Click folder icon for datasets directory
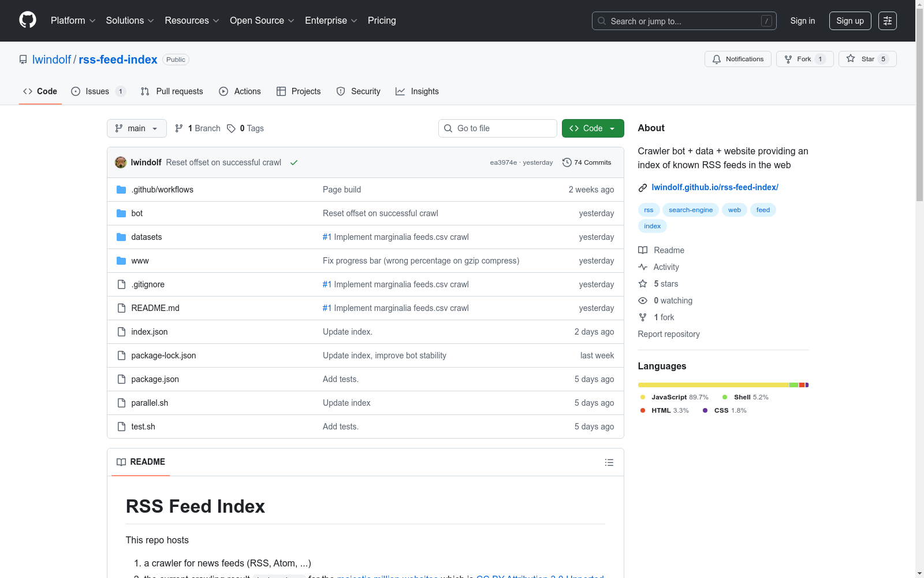This screenshot has width=924, height=578. tap(121, 237)
